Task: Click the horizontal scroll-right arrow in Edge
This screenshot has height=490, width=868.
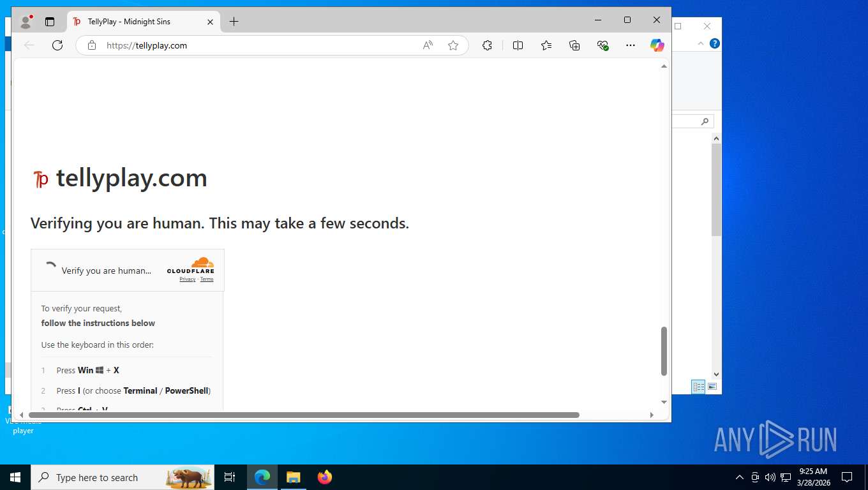Action: click(651, 415)
